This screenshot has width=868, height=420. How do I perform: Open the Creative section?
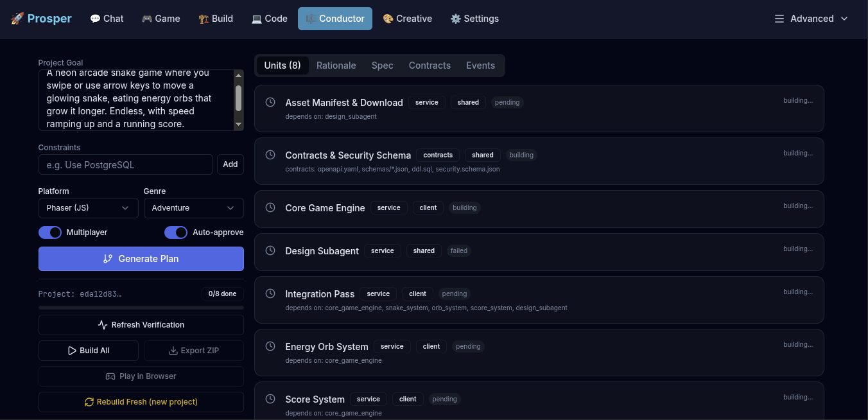click(x=408, y=19)
